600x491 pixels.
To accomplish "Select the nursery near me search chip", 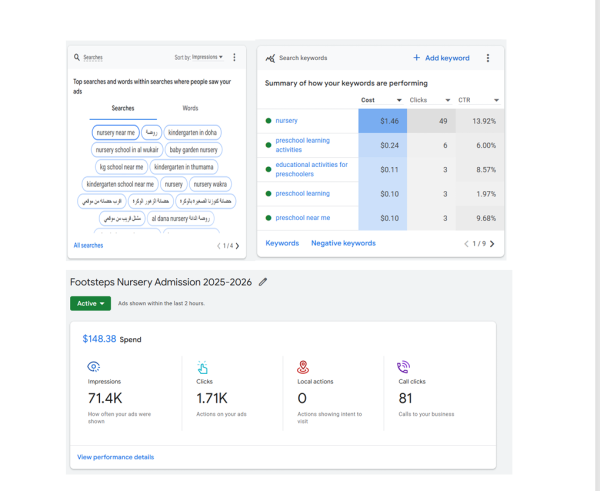I will click(116, 132).
